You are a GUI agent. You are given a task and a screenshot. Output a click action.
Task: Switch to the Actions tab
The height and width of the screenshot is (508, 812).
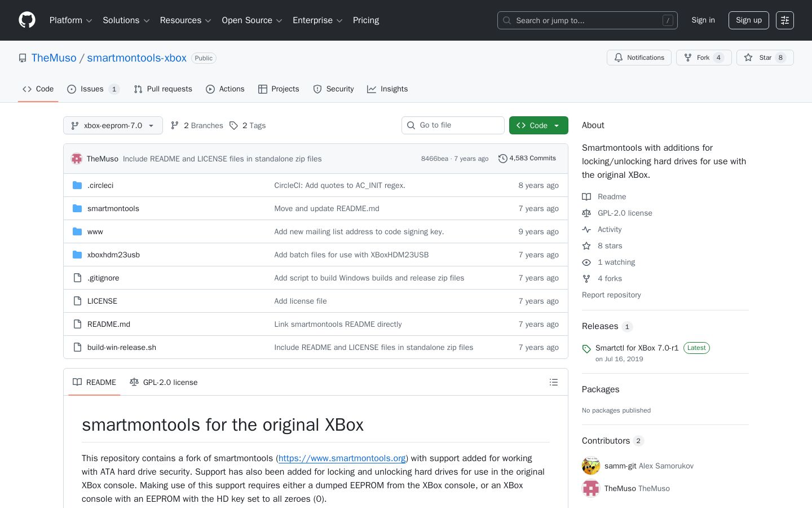coord(225,89)
